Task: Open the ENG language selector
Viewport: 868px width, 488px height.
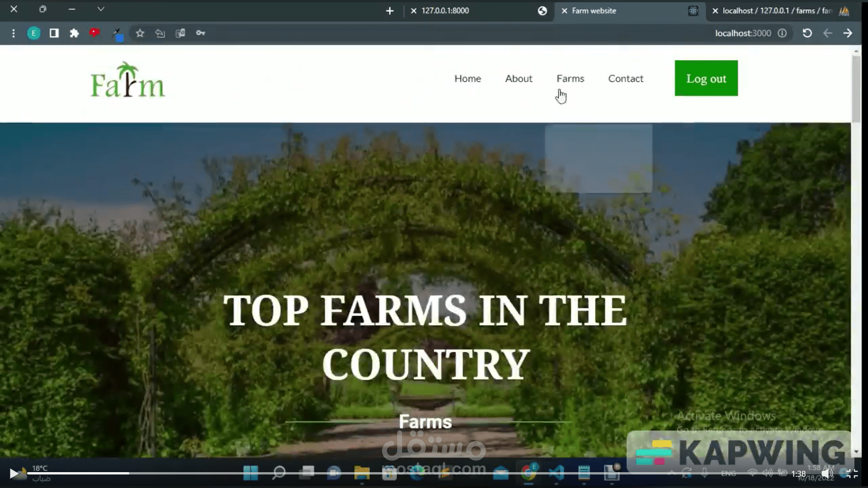Action: pyautogui.click(x=728, y=473)
